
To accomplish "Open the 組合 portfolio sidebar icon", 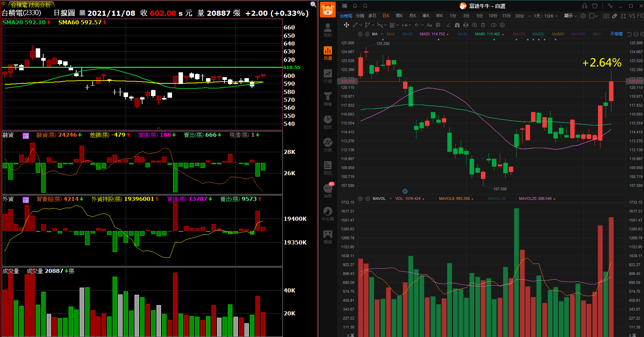I will [328, 122].
